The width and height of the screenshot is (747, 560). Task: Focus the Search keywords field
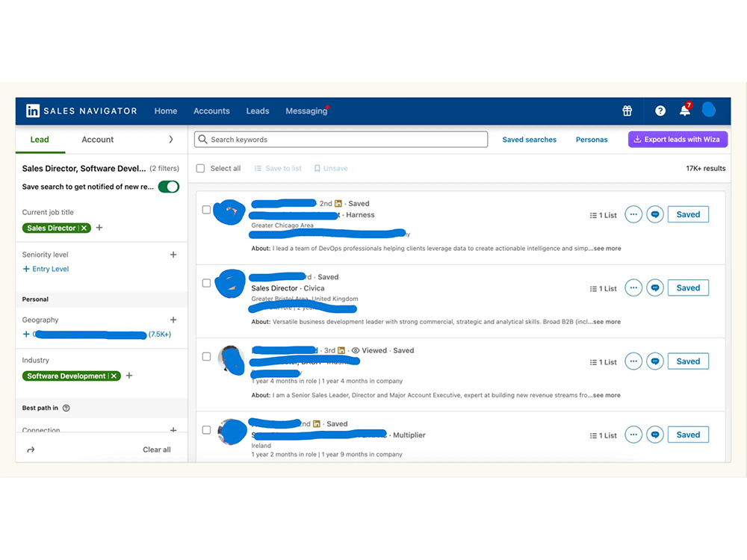point(341,139)
